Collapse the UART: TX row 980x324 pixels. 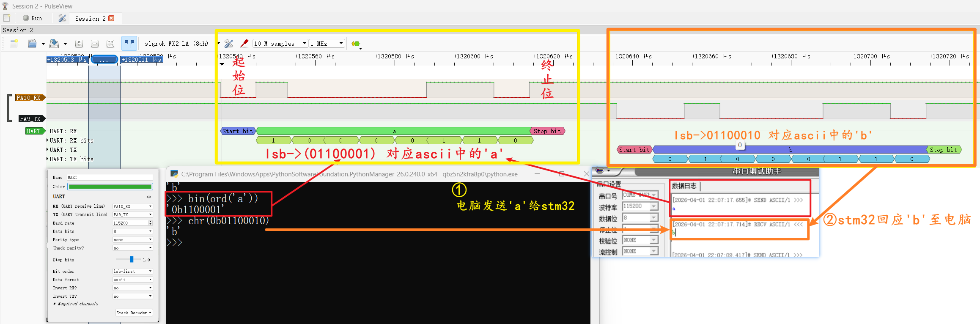[47, 150]
